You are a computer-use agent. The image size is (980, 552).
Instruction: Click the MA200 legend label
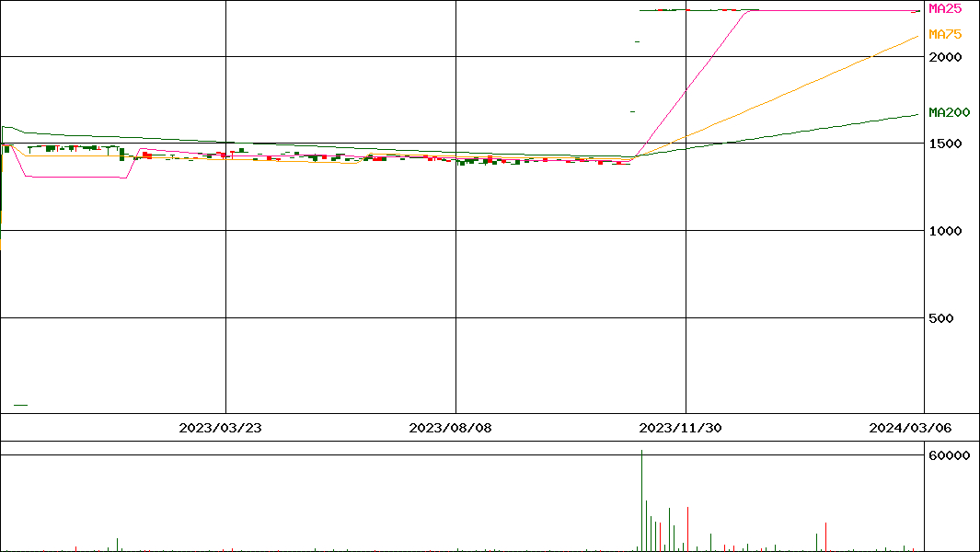pyautogui.click(x=949, y=112)
